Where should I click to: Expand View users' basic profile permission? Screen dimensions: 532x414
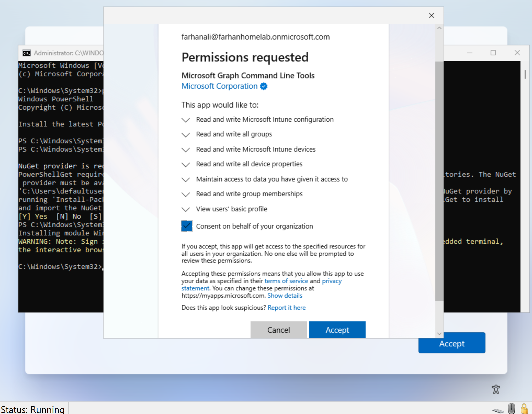(186, 209)
